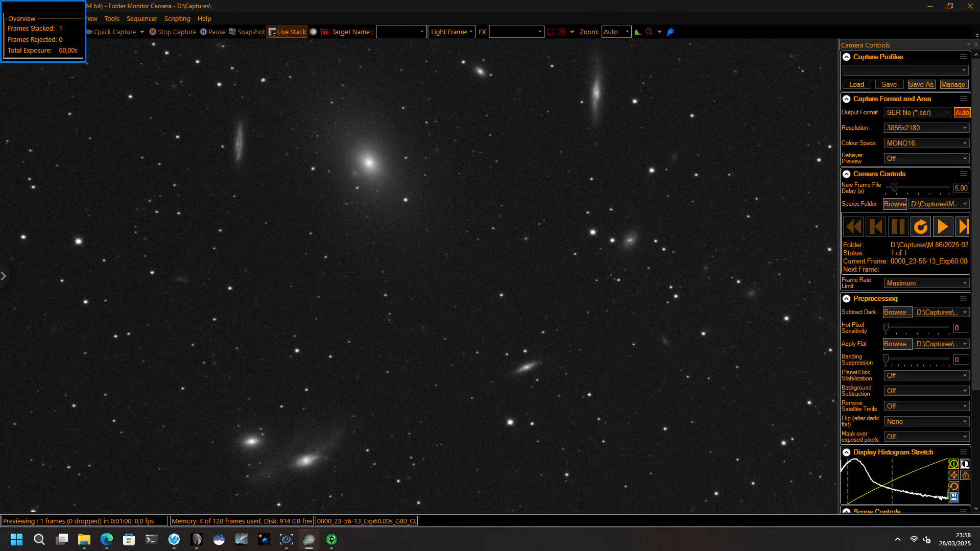The width and height of the screenshot is (980, 551).
Task: Reset the histogram stretch
Action: [953, 486]
